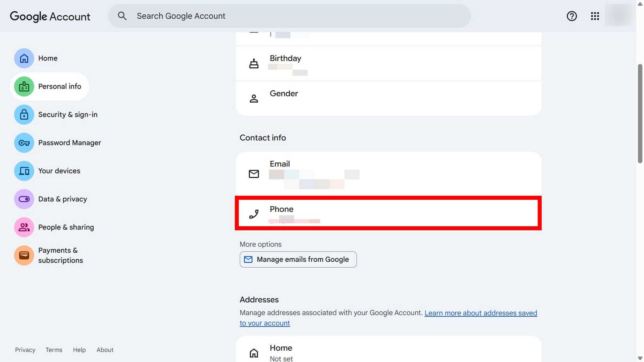Open People & sharing section

[x=66, y=227]
